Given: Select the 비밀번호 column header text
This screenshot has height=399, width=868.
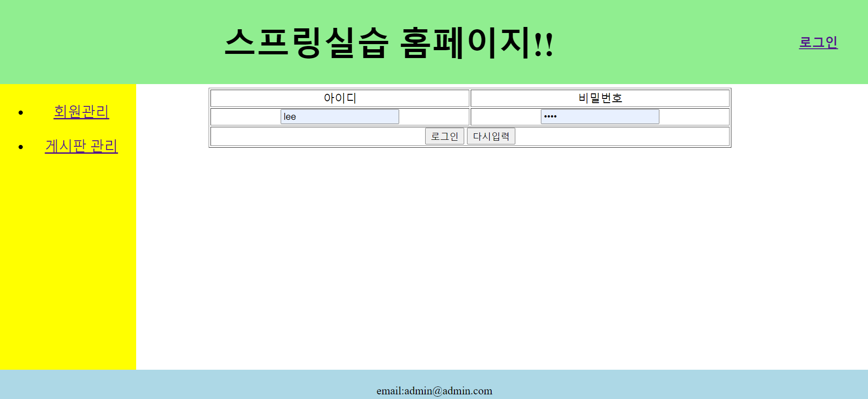Looking at the screenshot, I should coord(600,98).
